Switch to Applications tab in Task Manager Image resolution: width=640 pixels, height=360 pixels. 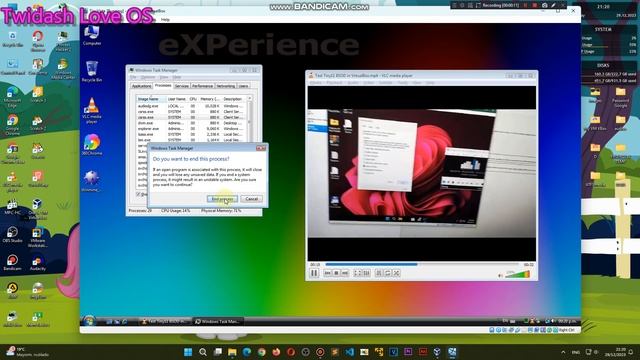coord(141,86)
